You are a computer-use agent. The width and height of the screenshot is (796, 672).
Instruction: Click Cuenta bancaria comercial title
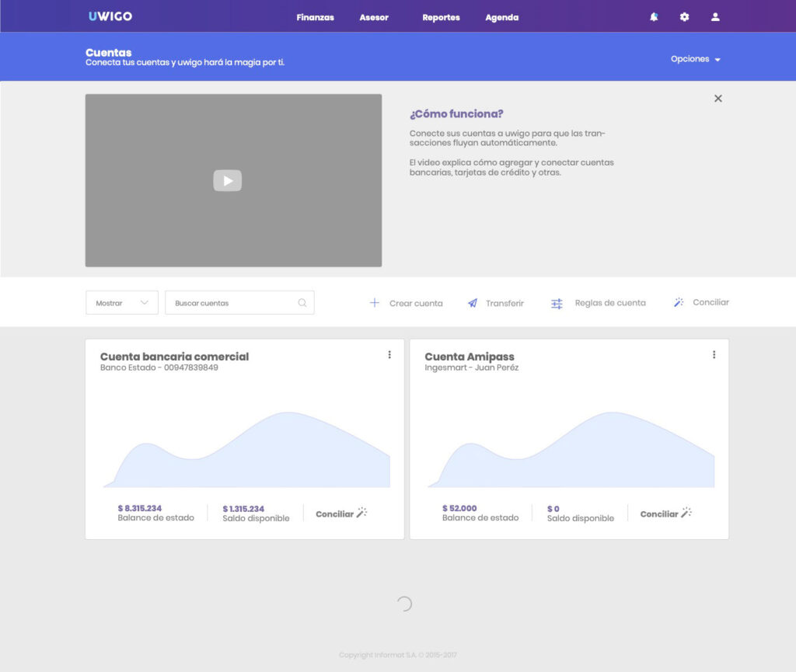coord(175,357)
